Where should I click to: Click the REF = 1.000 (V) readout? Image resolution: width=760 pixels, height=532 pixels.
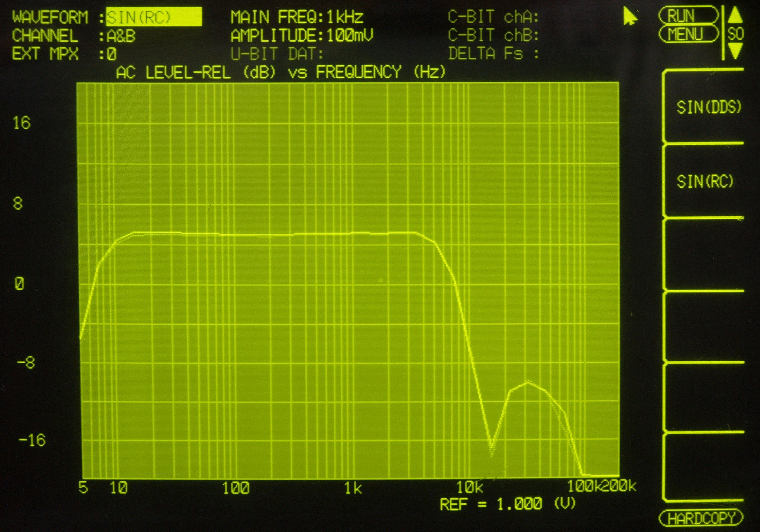click(x=507, y=504)
